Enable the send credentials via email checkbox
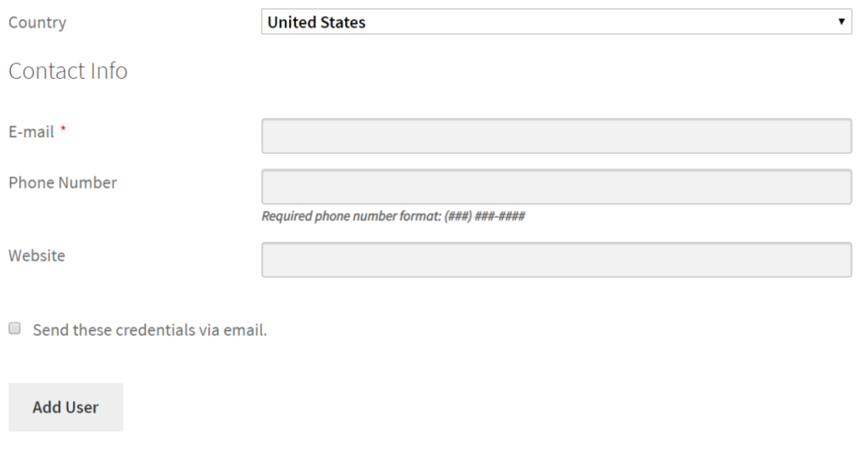 (x=15, y=329)
